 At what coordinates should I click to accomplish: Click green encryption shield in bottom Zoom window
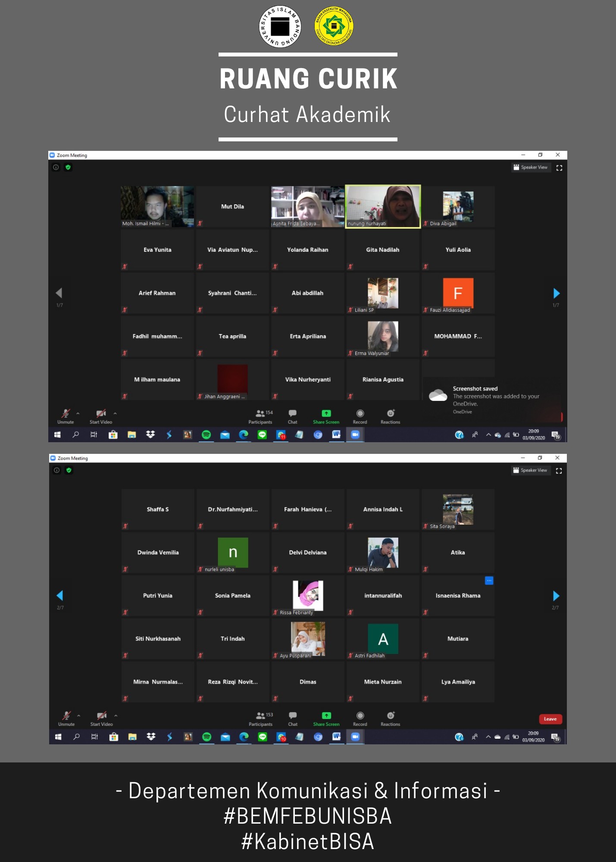[x=69, y=470]
